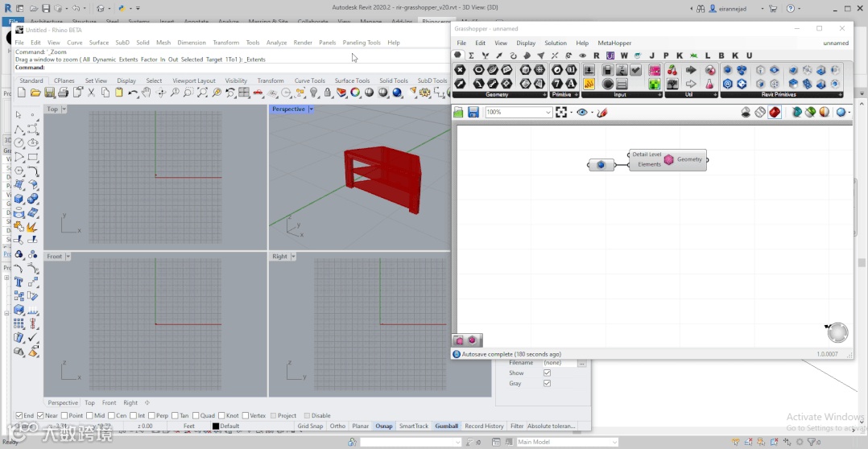Open the Perspective viewport dropdown arrow

pyautogui.click(x=311, y=109)
